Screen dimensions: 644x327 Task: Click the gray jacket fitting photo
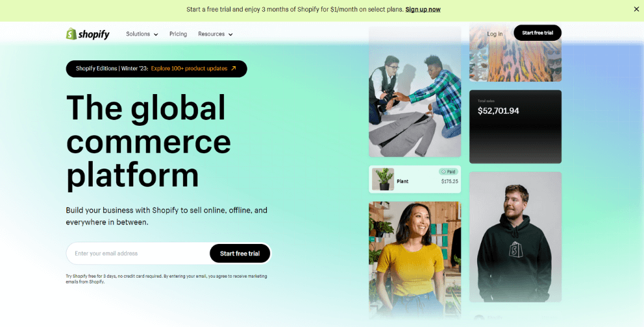click(415, 92)
